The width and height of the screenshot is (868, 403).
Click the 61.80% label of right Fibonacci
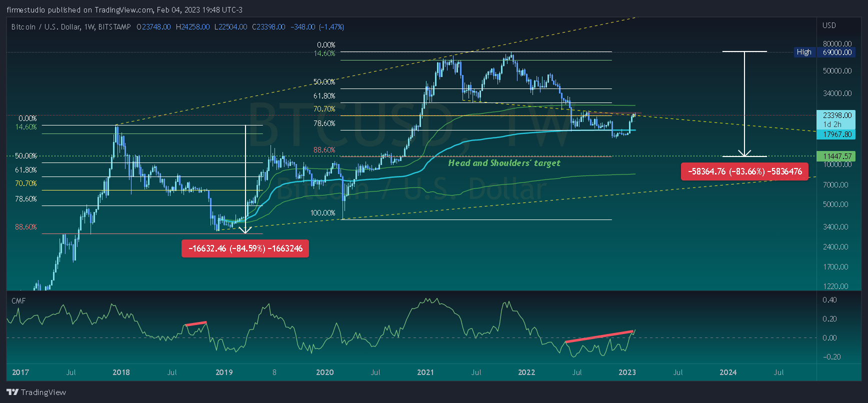[324, 96]
